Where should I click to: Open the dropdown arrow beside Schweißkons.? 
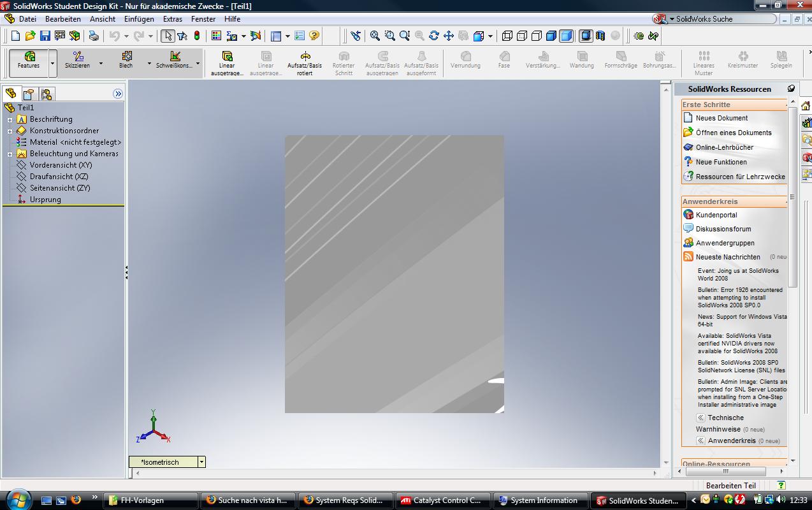tap(198, 63)
